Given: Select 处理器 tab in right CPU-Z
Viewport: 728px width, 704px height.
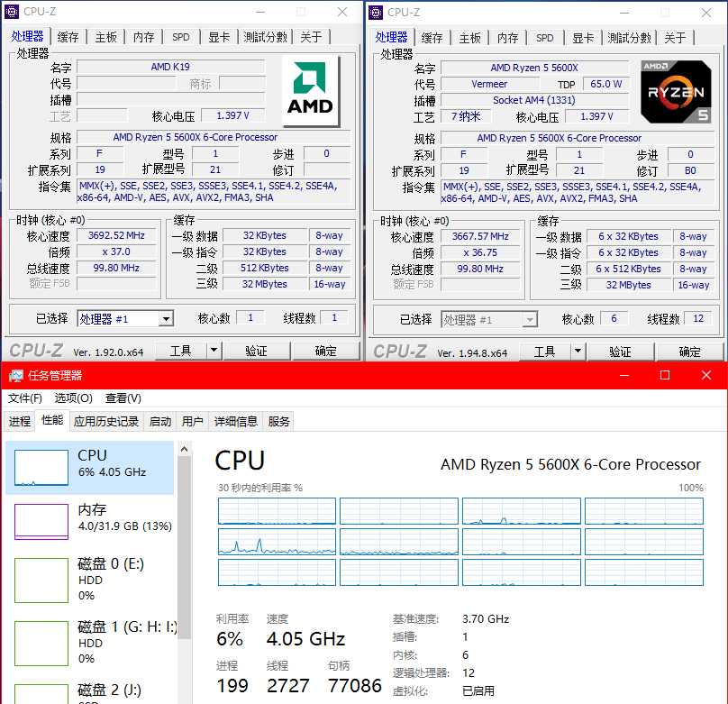Looking at the screenshot, I should pos(391,37).
